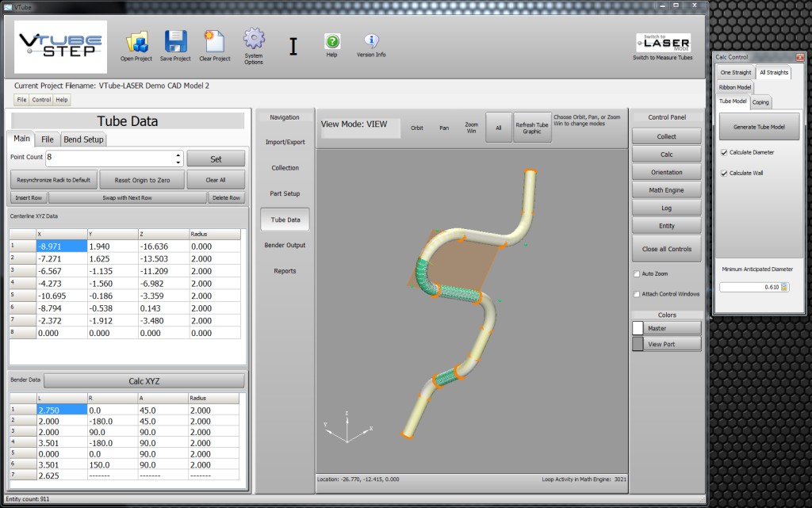812x508 pixels.
Task: Switch to the Bend Setup tab
Action: [83, 139]
